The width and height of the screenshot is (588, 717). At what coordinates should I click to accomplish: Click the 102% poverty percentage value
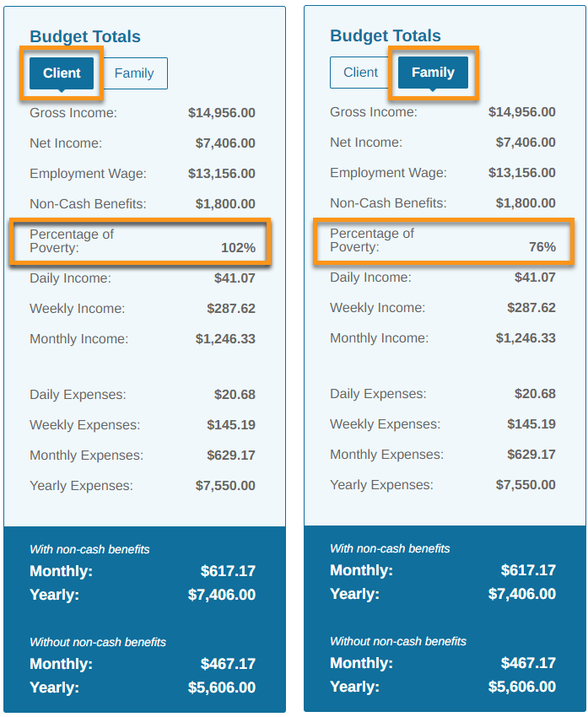point(238,248)
